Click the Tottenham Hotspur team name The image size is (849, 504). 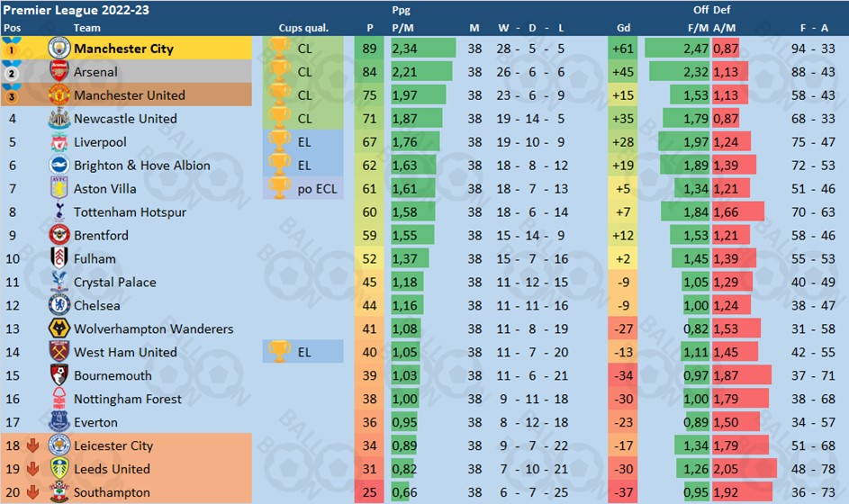(x=130, y=212)
